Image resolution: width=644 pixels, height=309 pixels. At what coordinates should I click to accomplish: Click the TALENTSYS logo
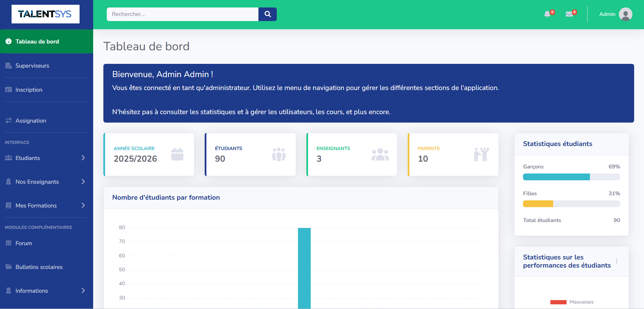point(46,14)
